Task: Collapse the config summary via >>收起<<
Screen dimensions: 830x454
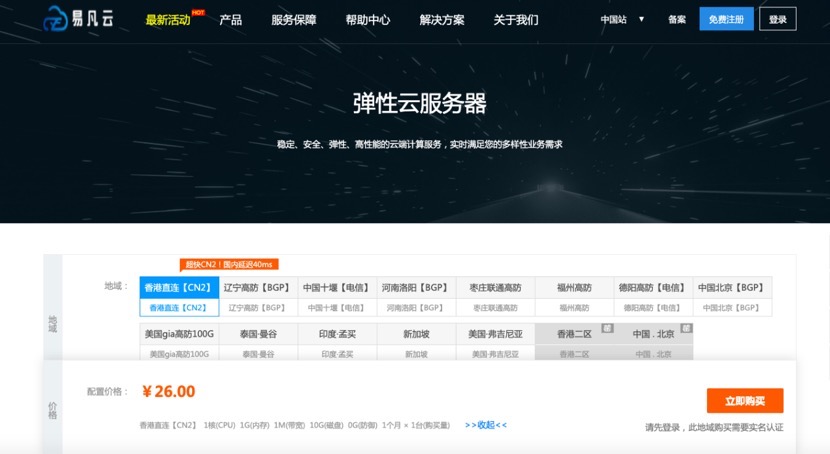Action: click(x=486, y=425)
